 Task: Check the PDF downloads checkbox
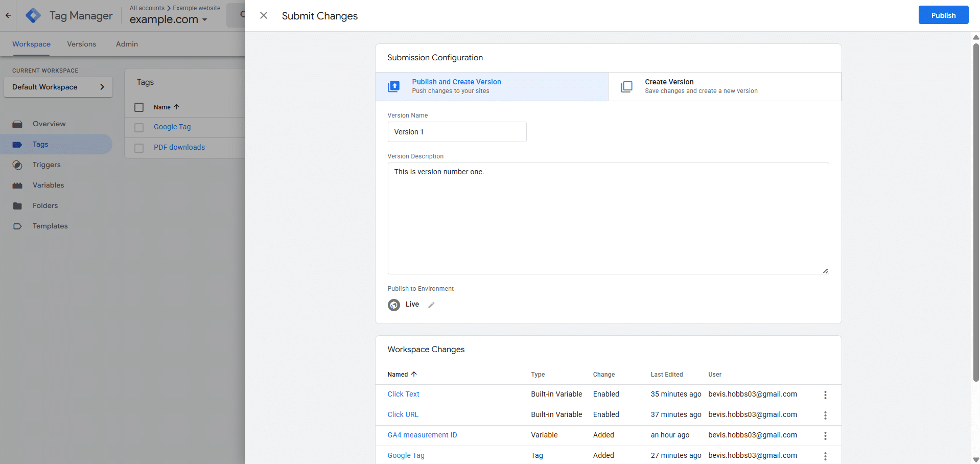coord(138,148)
